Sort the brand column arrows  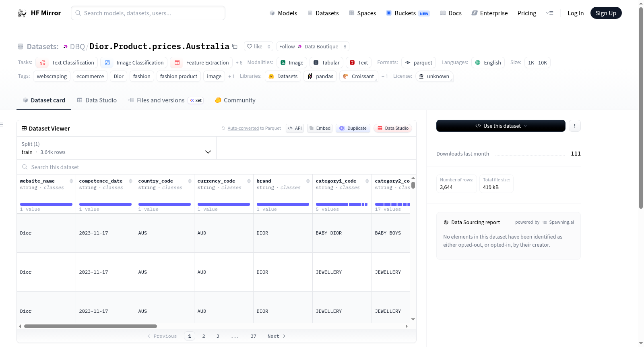click(x=308, y=181)
